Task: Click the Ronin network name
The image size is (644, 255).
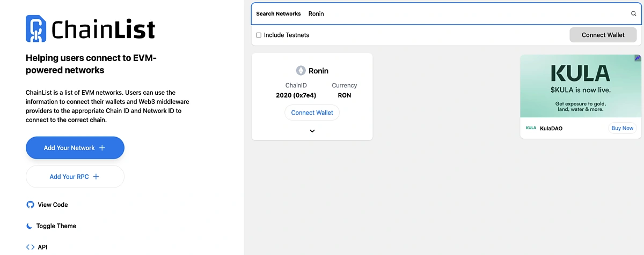Action: coord(318,71)
